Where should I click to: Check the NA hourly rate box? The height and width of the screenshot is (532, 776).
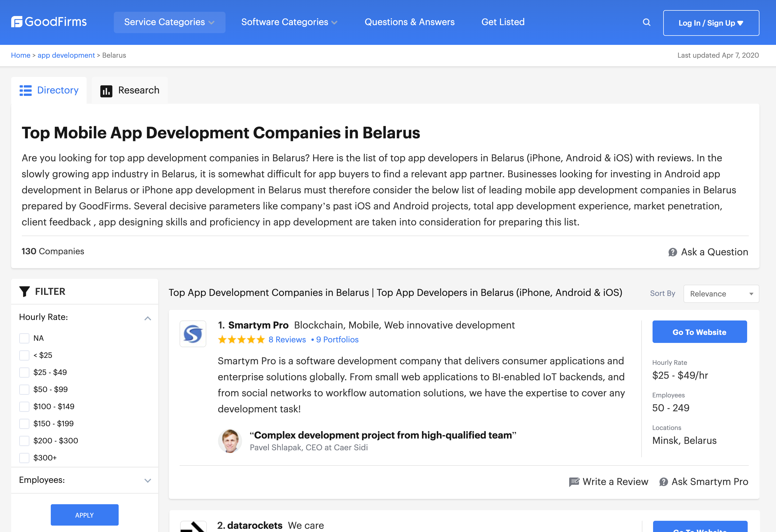click(x=24, y=338)
